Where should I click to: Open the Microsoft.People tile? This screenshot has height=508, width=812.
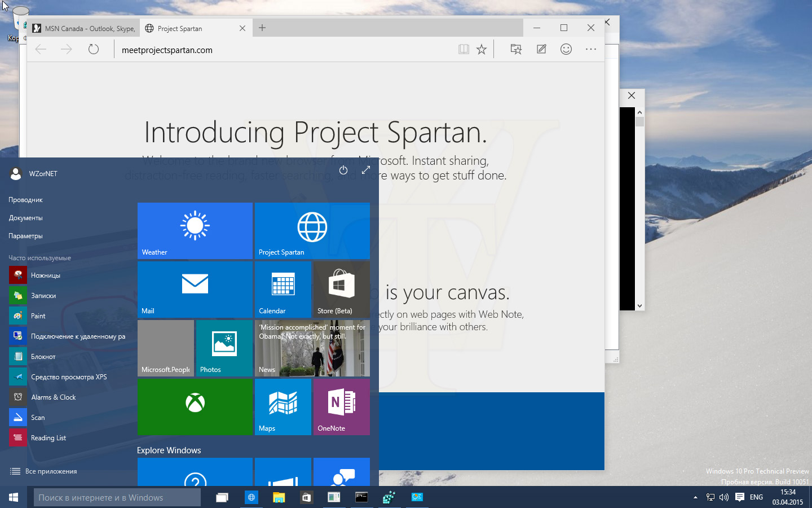pos(166,348)
